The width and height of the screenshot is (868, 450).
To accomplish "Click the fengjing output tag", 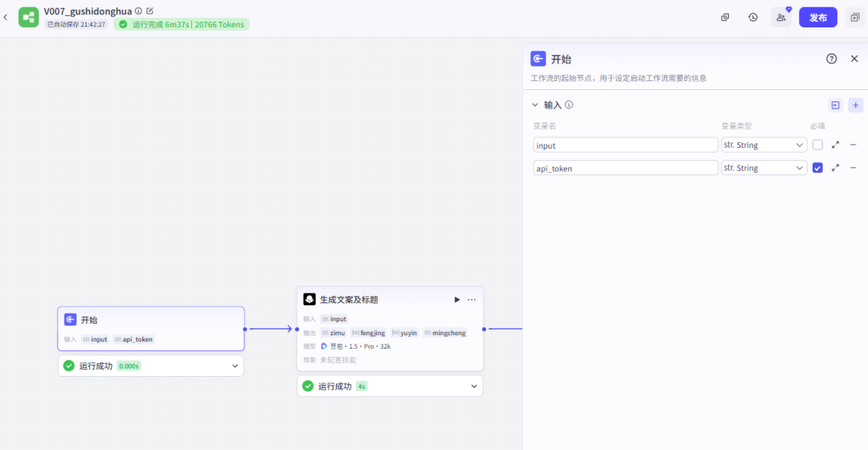I will (369, 333).
